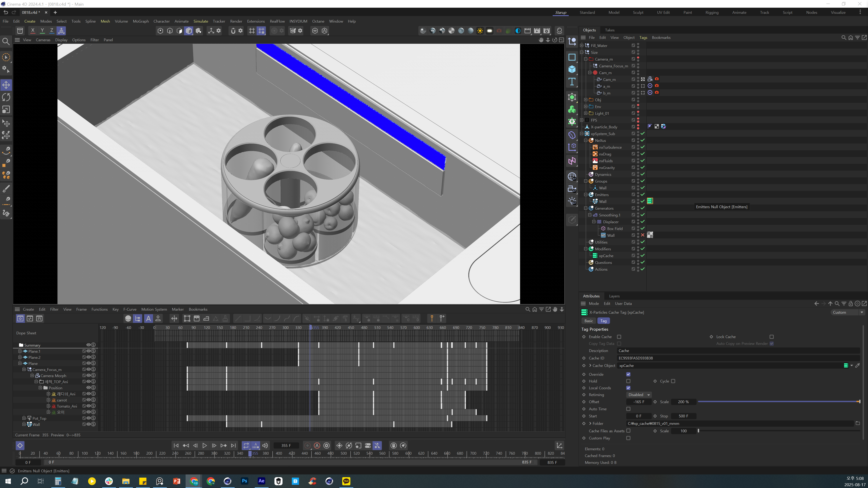The image size is (868, 488).
Task: Toggle X axis lock
Action: pos(33,31)
